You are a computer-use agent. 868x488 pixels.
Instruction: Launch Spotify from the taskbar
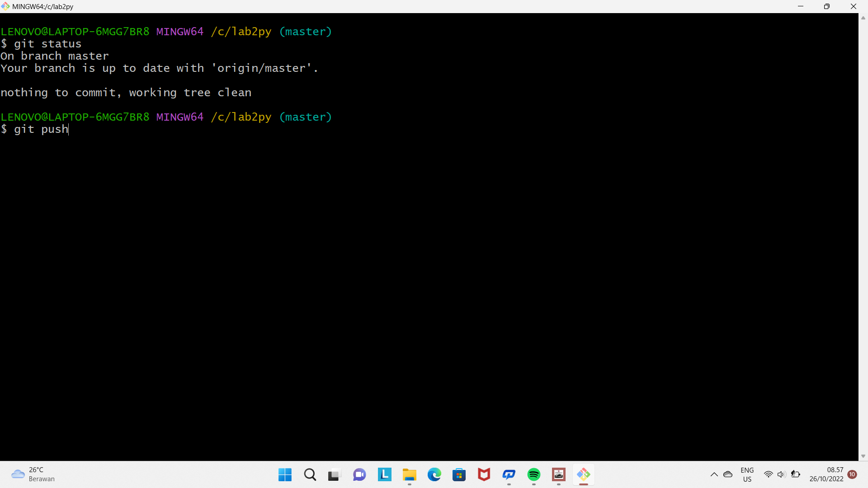(x=534, y=474)
